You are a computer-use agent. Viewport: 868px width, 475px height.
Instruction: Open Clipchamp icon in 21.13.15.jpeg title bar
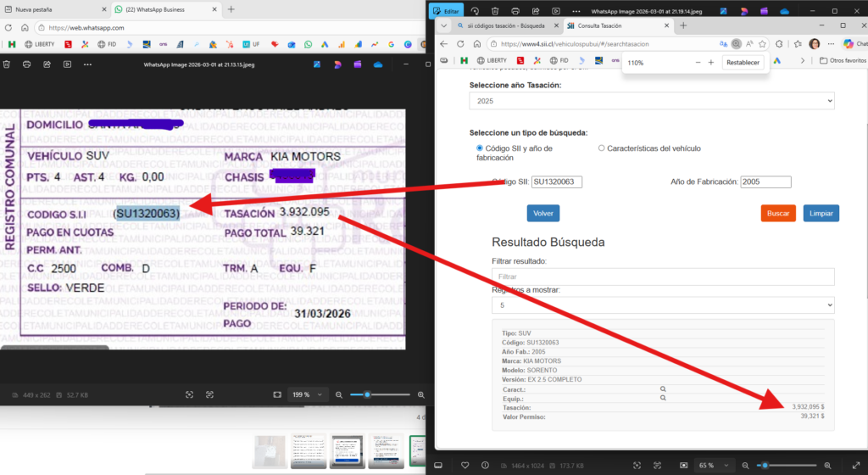click(359, 64)
